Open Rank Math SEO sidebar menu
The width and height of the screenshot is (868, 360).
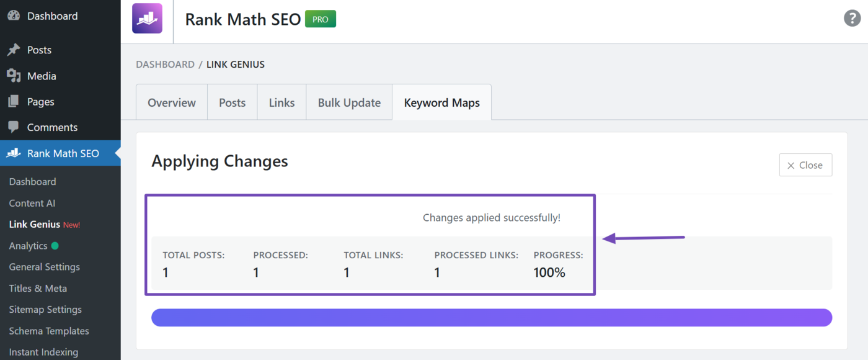point(60,153)
